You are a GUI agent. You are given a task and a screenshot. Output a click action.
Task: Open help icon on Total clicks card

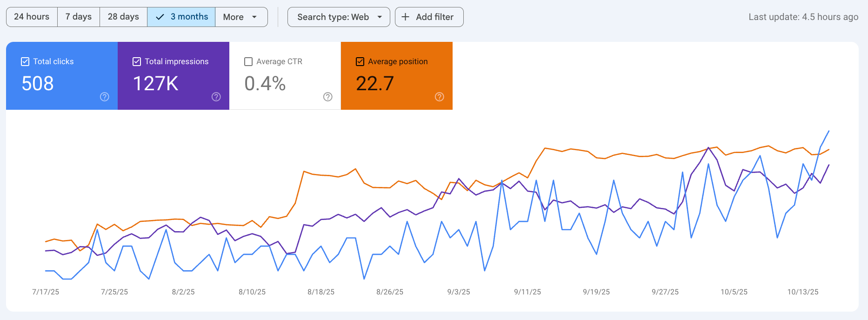(x=105, y=97)
